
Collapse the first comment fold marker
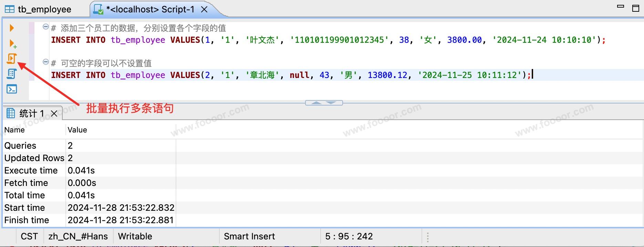pyautogui.click(x=45, y=27)
